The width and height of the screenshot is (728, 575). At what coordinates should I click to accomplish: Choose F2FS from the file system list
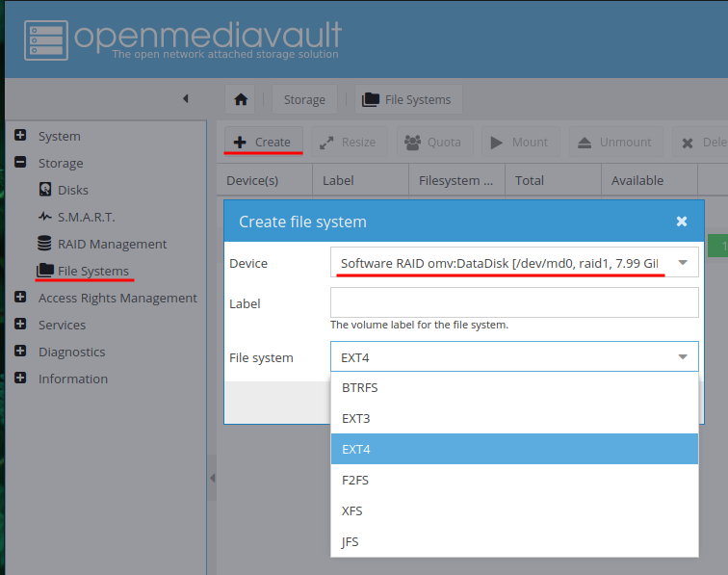[x=514, y=480]
